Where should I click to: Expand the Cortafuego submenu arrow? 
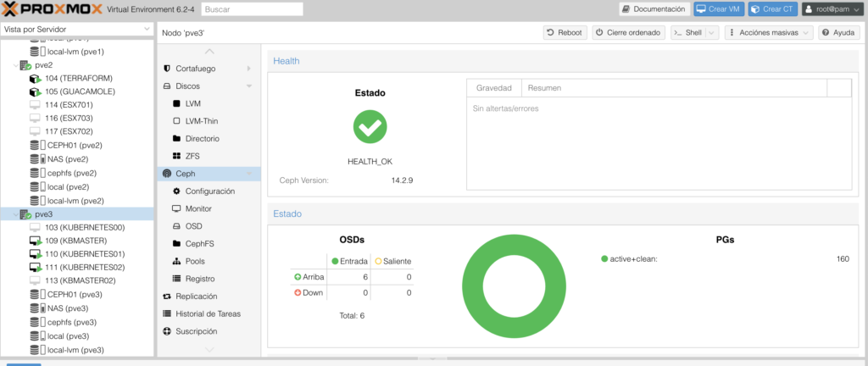coord(249,69)
